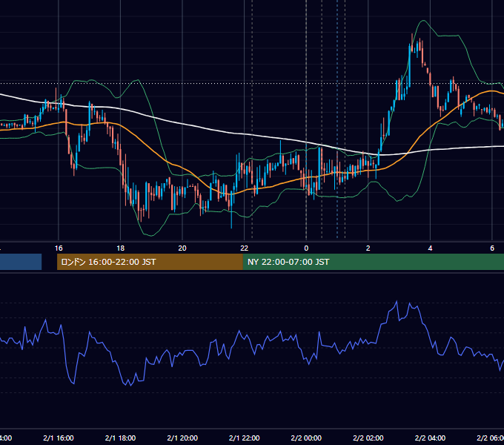Click the hour label 6 under price chart
This screenshot has width=504, height=445.
[x=492, y=248]
